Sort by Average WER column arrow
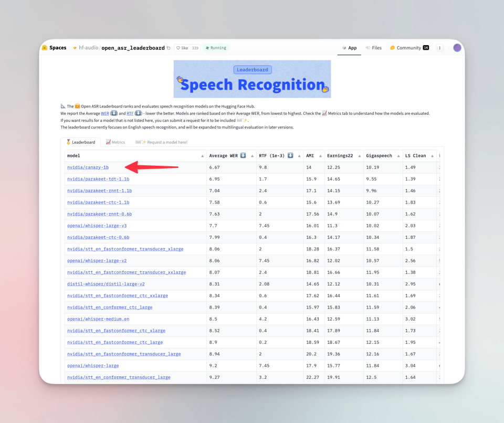This screenshot has height=423, width=504. 252,156
